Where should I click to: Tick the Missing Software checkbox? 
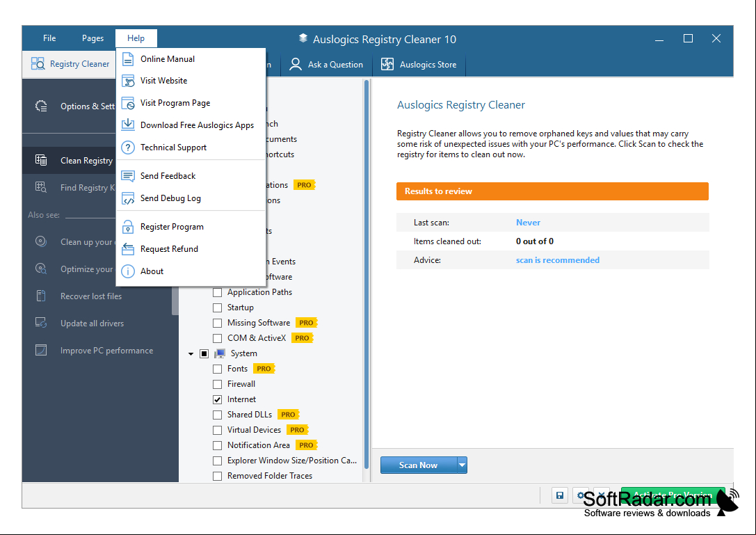(218, 323)
